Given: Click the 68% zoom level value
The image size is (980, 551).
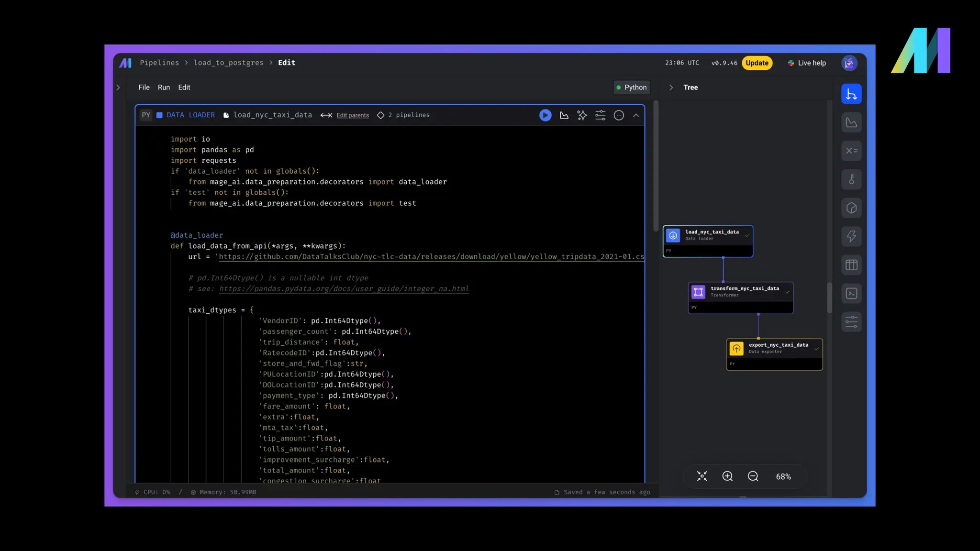Looking at the screenshot, I should pos(783,477).
